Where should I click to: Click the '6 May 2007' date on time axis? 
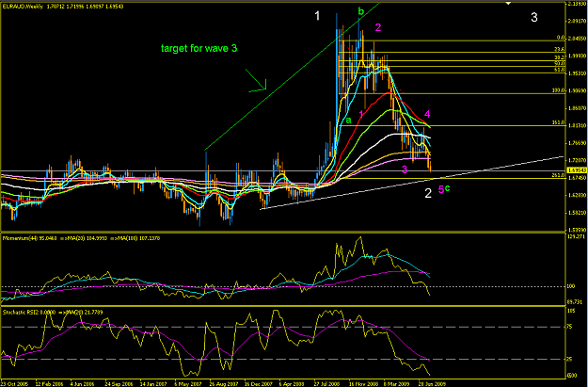coord(187,384)
